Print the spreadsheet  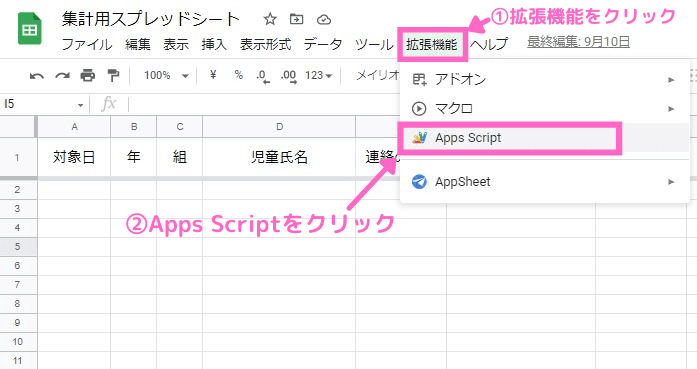(88, 76)
